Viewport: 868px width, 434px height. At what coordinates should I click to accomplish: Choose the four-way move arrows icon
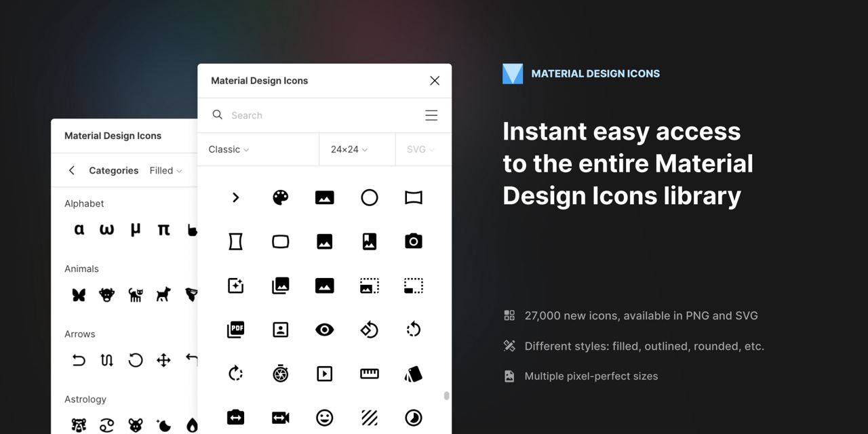[163, 360]
